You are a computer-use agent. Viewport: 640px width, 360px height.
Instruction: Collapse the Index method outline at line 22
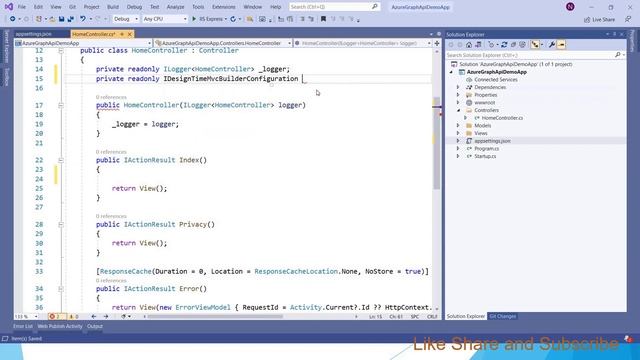[61, 160]
